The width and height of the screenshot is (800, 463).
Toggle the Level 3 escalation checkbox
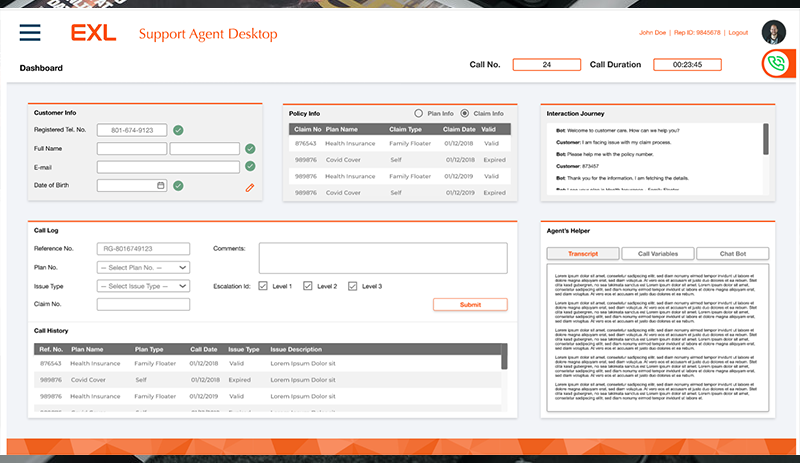(x=352, y=286)
